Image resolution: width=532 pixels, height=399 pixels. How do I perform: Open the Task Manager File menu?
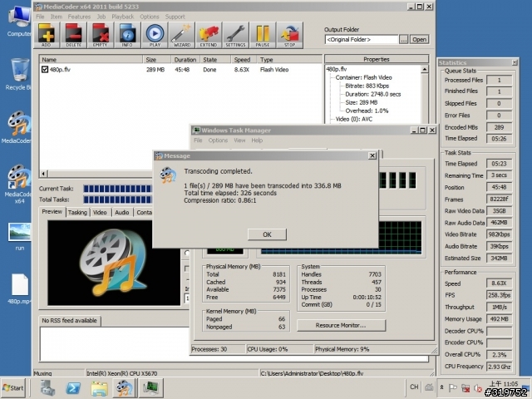tap(198, 140)
